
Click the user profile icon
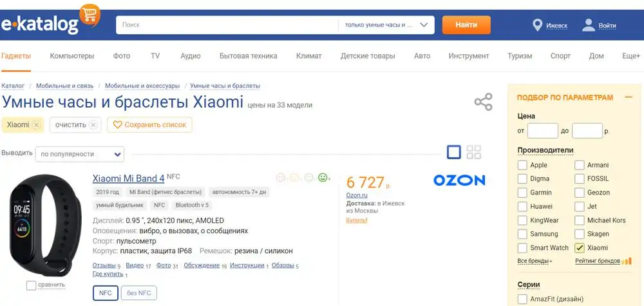(589, 25)
